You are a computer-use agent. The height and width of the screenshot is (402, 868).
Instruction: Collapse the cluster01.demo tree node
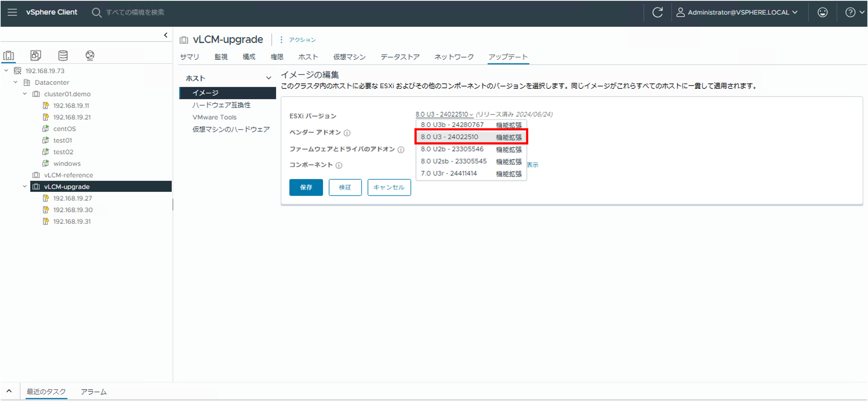(x=25, y=94)
